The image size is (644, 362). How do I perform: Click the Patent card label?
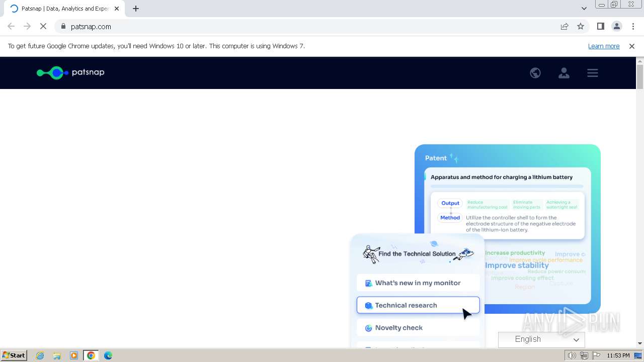(436, 158)
